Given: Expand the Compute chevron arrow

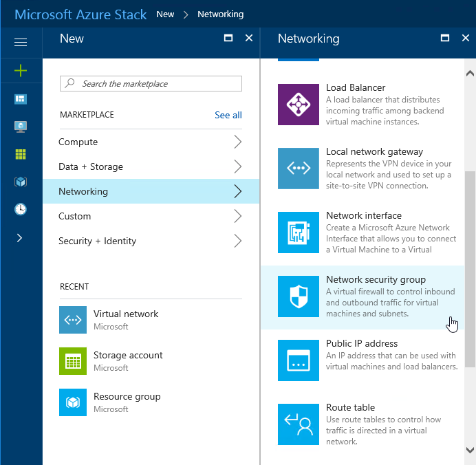Looking at the screenshot, I should pyautogui.click(x=238, y=142).
